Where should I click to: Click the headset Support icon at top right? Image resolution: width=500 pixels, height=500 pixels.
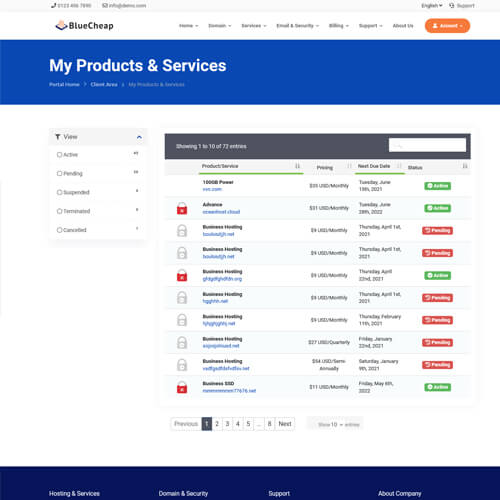click(452, 6)
